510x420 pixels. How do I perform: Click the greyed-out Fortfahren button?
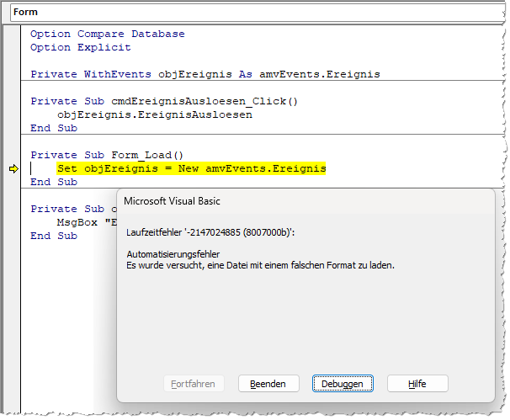click(x=193, y=383)
